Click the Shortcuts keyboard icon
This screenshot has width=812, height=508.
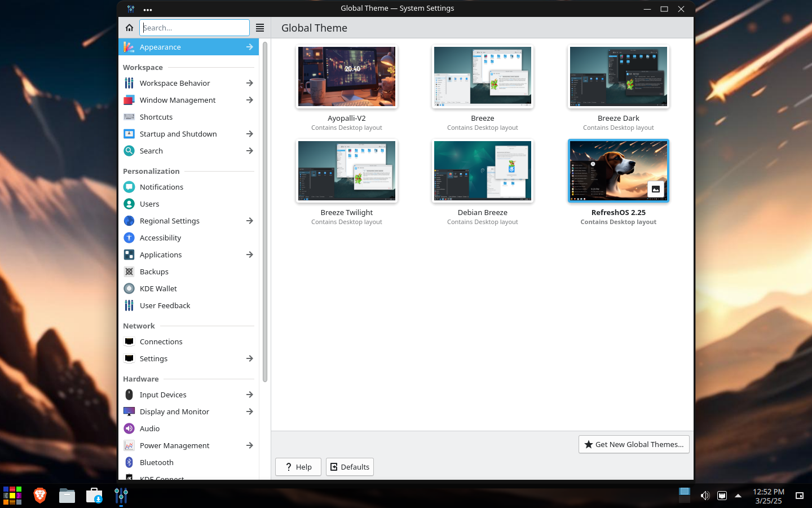[x=129, y=117]
